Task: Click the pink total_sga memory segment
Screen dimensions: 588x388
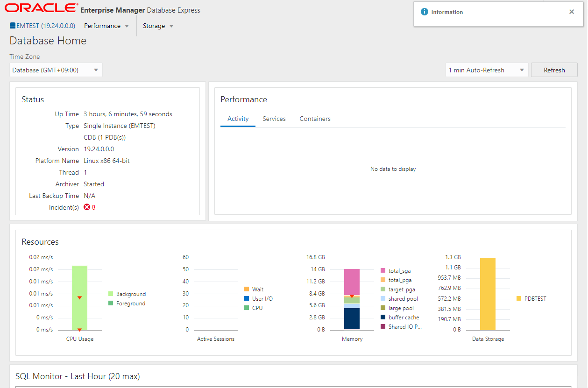Action: [352, 282]
